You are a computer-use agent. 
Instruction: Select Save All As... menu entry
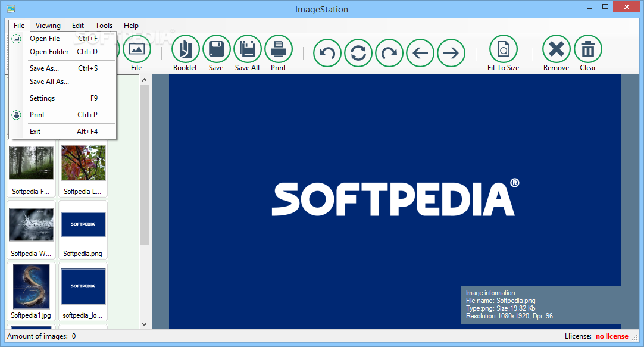coord(63,82)
